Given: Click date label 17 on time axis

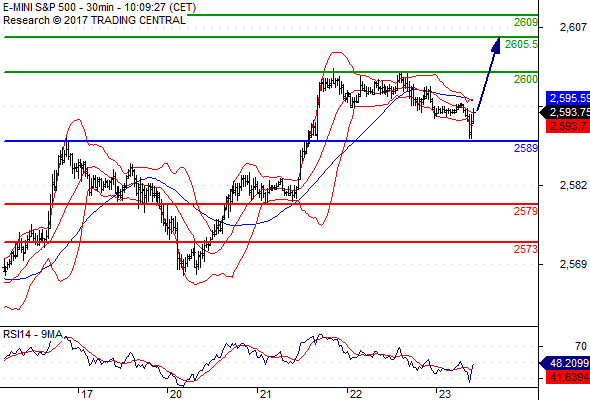Looking at the screenshot, I should tap(87, 394).
